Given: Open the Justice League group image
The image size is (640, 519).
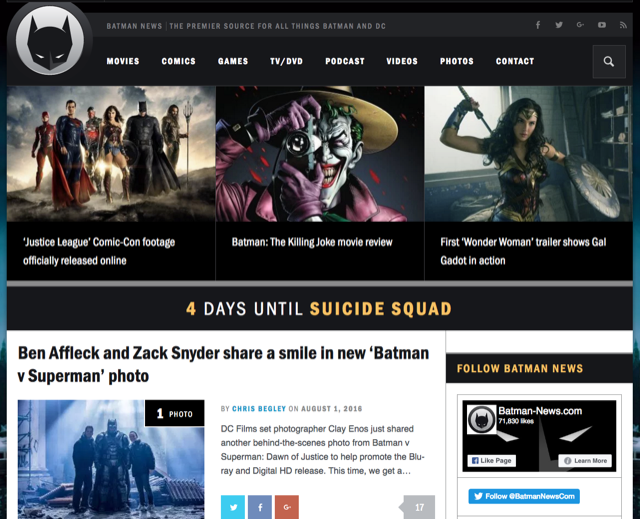Looking at the screenshot, I should coord(111,154).
